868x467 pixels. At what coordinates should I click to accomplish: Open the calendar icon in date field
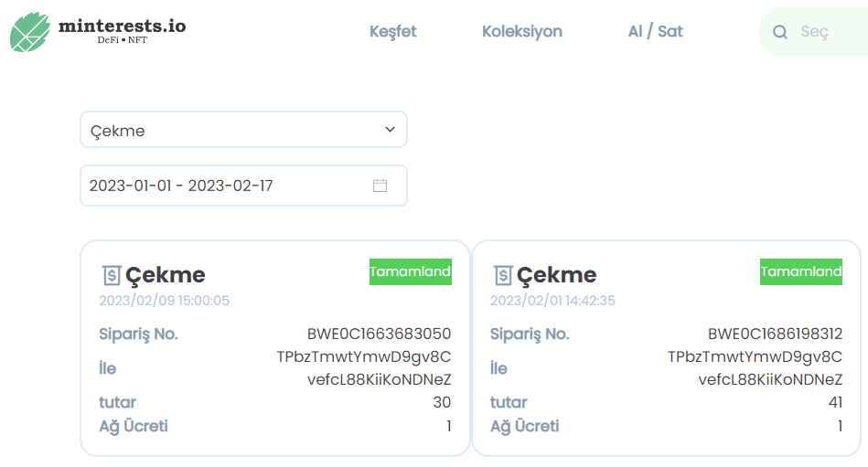[380, 186]
